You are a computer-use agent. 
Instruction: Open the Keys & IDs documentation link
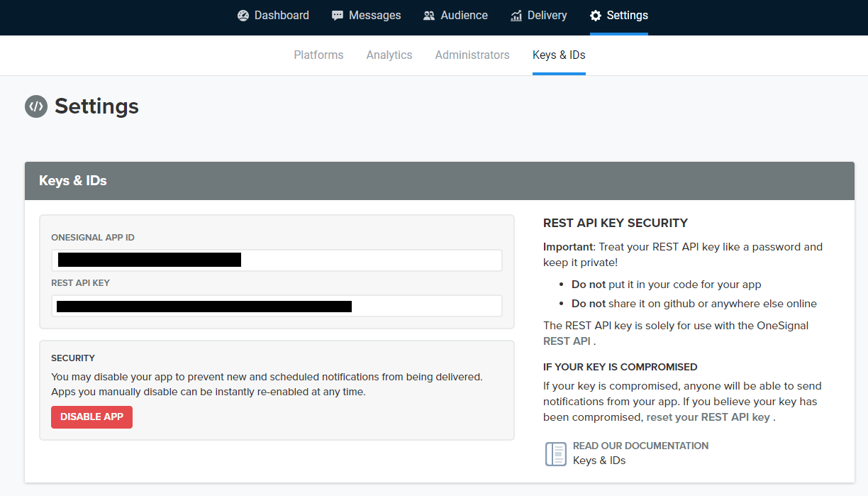(x=599, y=461)
